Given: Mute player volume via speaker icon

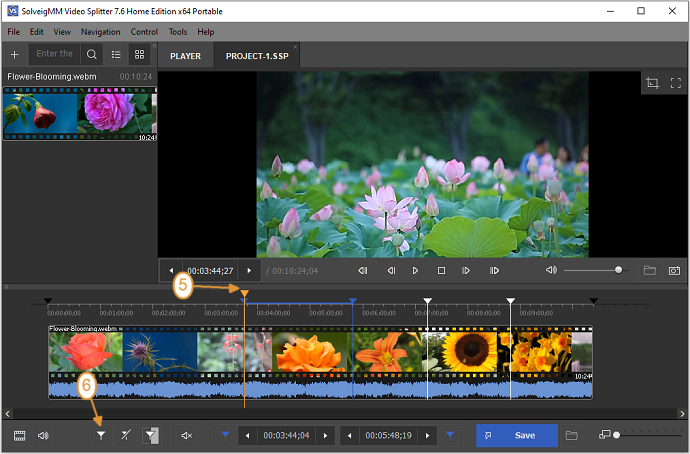Looking at the screenshot, I should click(551, 270).
